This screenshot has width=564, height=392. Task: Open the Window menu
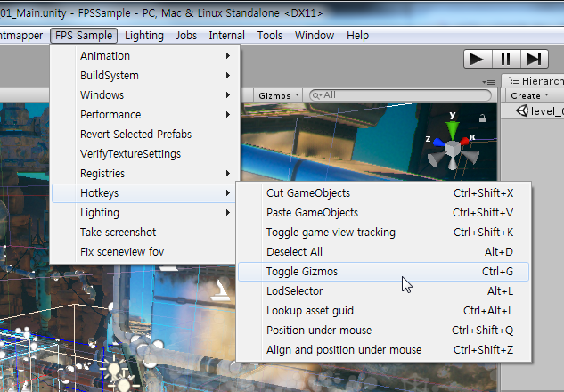pos(315,36)
